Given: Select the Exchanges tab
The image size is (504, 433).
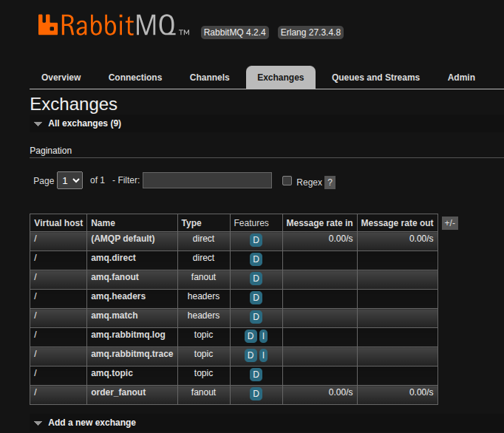Looking at the screenshot, I should point(281,78).
